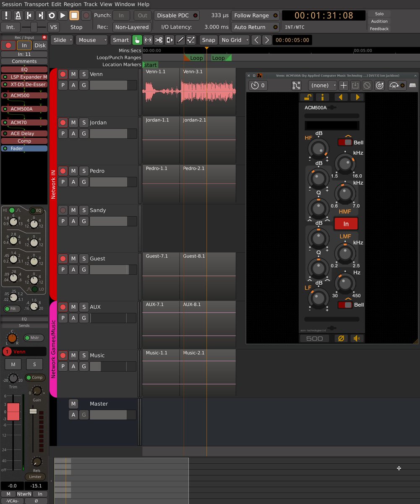Start playback with the Play icon

click(63, 16)
